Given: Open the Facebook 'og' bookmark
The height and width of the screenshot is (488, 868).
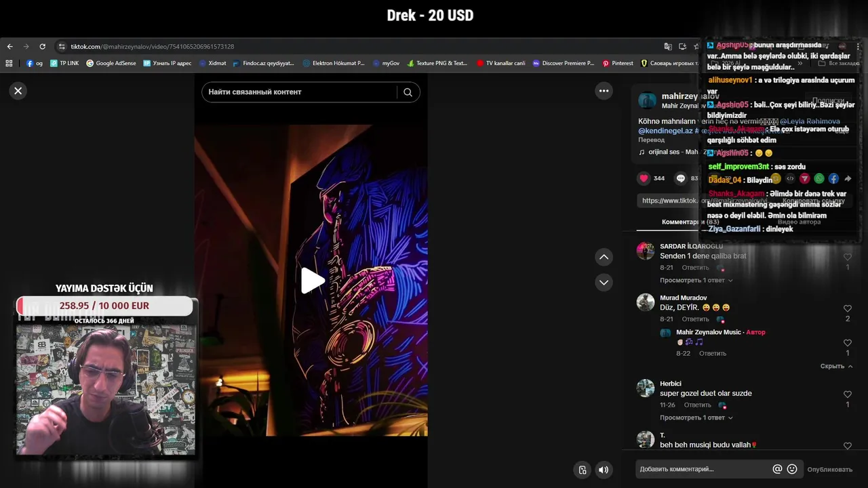Looking at the screenshot, I should pos(35,63).
